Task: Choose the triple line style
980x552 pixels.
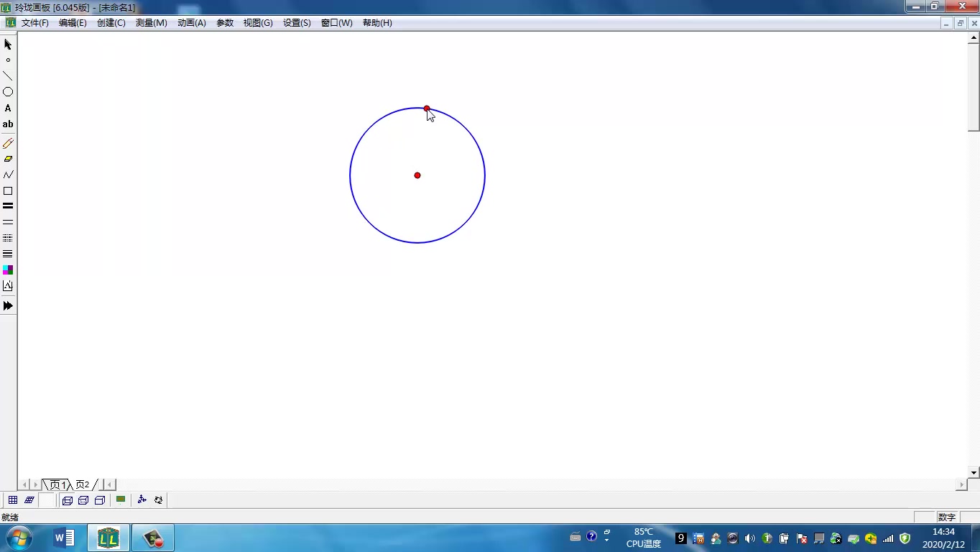Action: coord(8,254)
